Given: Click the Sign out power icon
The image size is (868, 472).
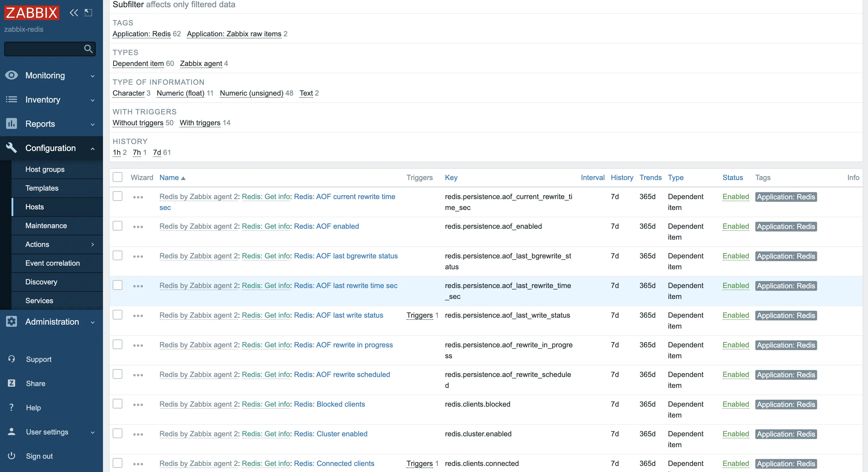Looking at the screenshot, I should click(12, 456).
